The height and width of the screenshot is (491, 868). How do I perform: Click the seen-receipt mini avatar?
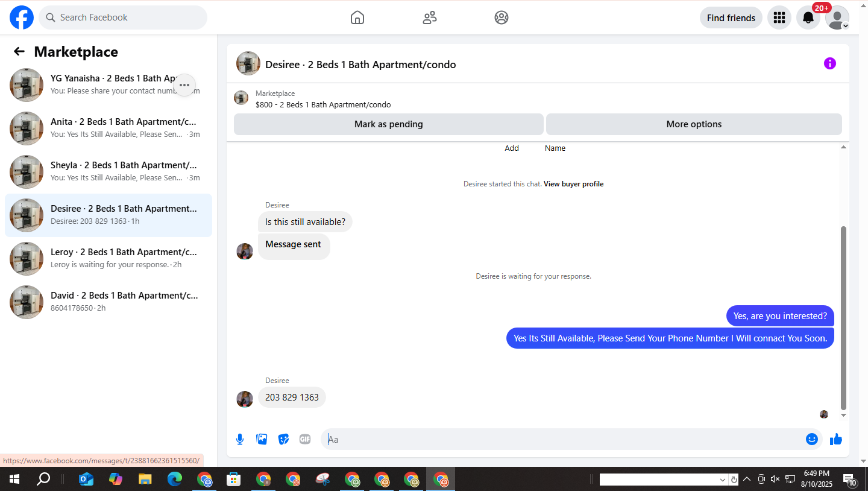[824, 414]
